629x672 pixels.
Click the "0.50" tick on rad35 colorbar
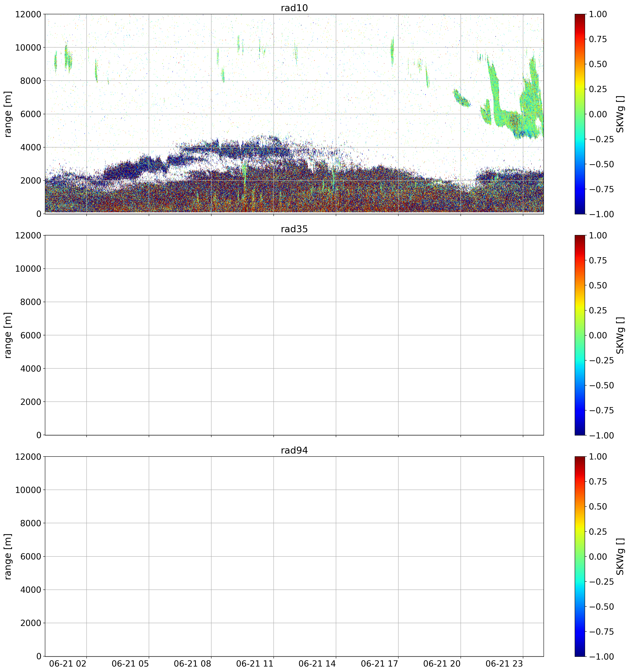point(598,285)
